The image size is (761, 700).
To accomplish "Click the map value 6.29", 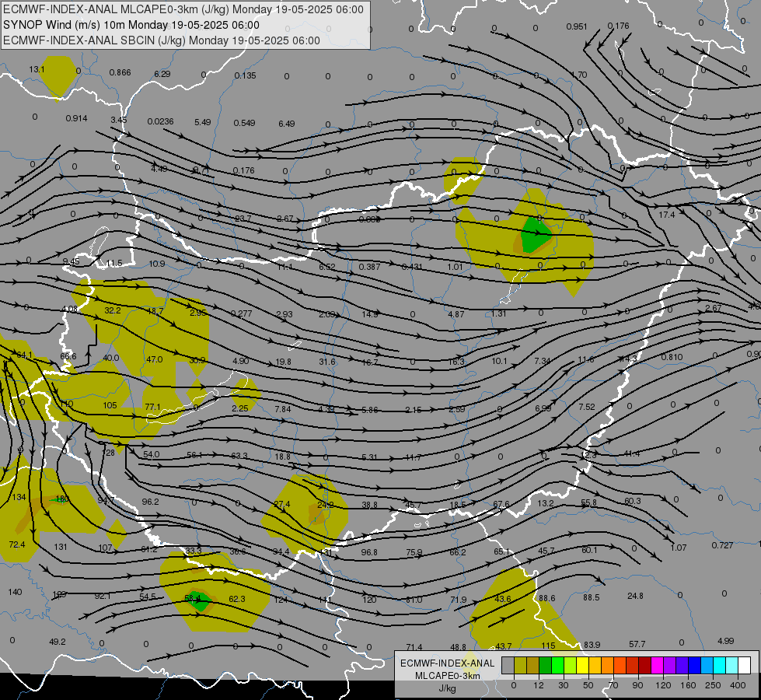I will (x=162, y=74).
